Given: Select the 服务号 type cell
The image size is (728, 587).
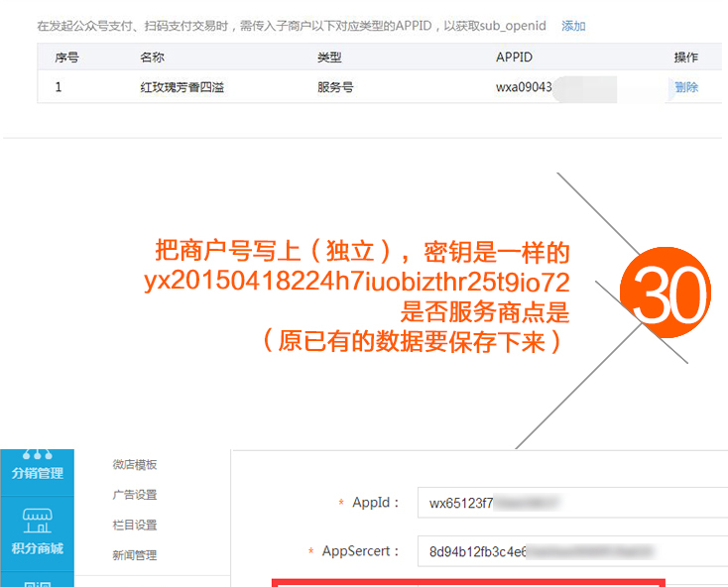Looking at the screenshot, I should tap(335, 87).
